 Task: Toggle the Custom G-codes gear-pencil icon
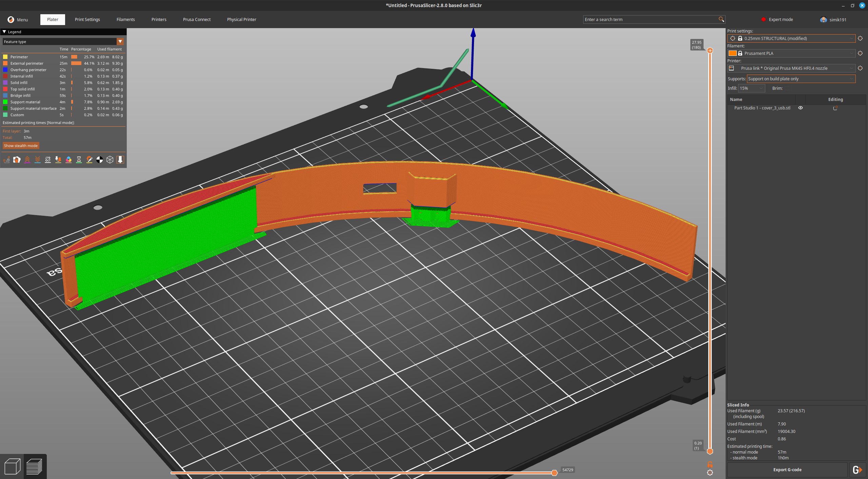click(x=89, y=160)
